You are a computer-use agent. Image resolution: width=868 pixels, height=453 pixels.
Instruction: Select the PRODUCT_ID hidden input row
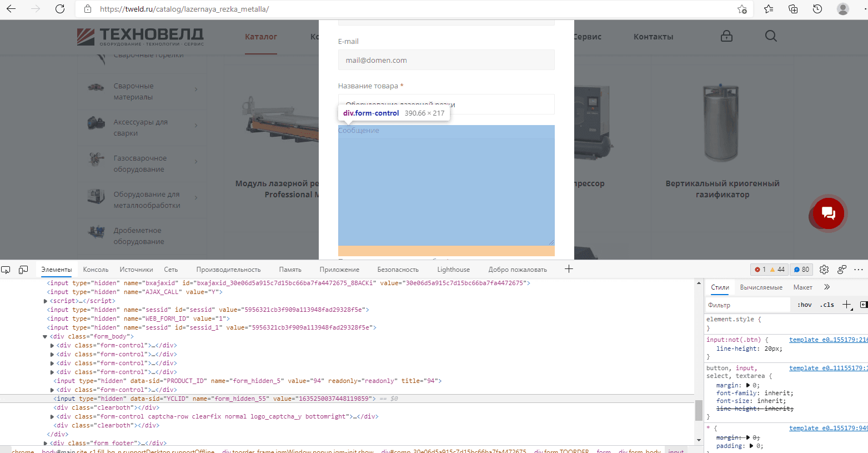coord(247,381)
